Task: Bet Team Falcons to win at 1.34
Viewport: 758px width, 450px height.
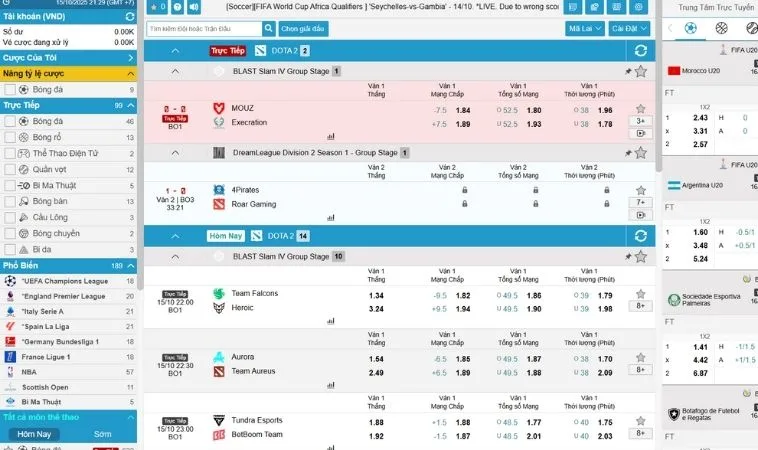Action: [x=376, y=295]
